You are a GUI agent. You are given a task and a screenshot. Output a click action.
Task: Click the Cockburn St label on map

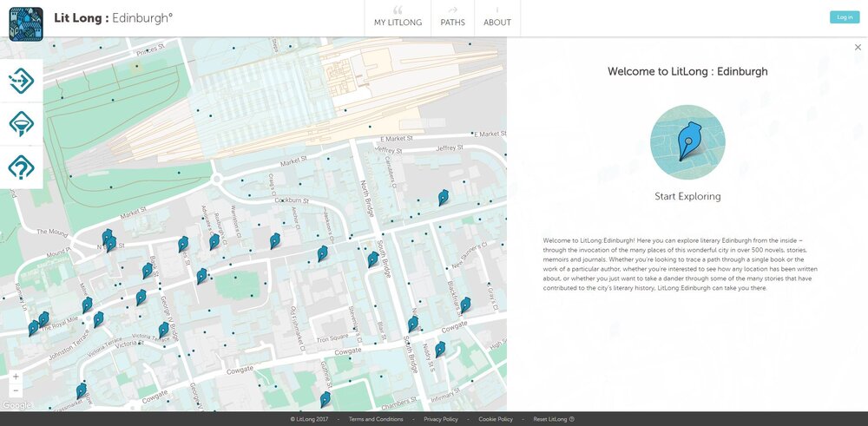[291, 200]
